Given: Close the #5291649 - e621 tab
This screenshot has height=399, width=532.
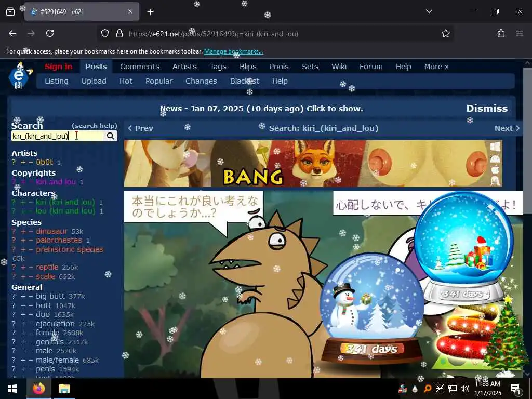Looking at the screenshot, I should click(x=130, y=11).
